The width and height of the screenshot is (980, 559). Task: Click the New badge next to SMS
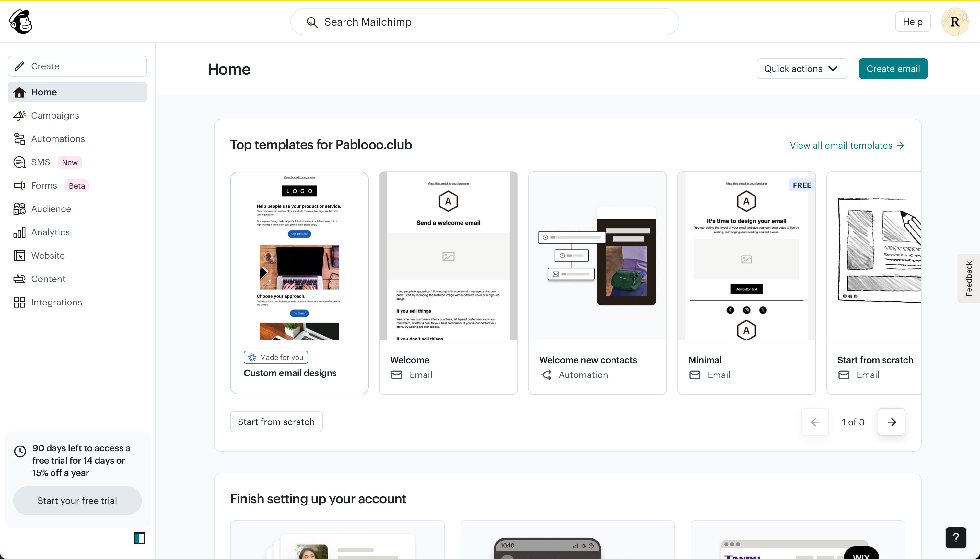(70, 162)
